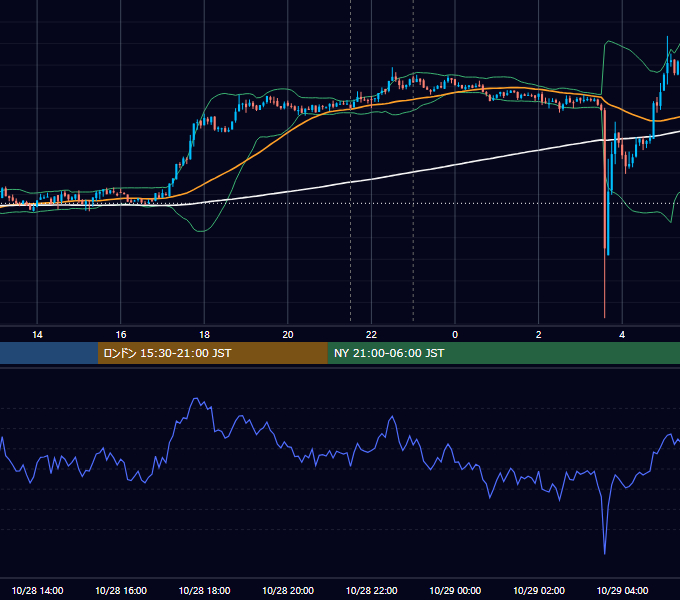680x600 pixels.
Task: Click the 10/28 20:00 time label
Action: 288,590
